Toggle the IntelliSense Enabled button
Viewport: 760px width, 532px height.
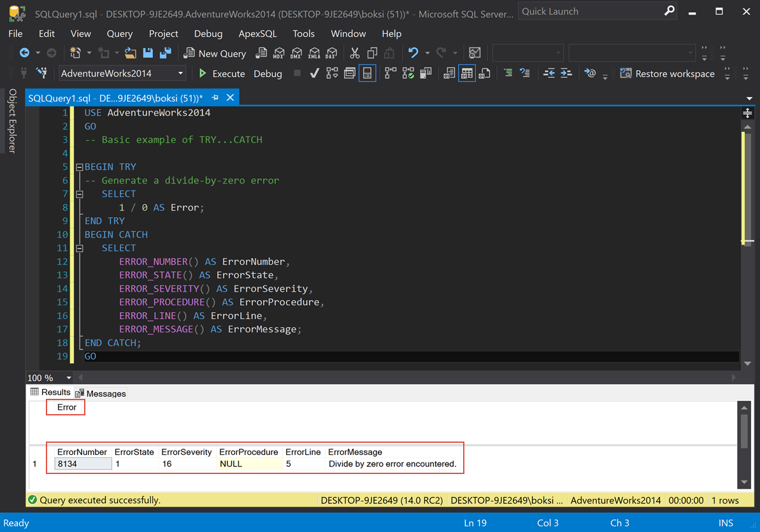pyautogui.click(x=368, y=73)
